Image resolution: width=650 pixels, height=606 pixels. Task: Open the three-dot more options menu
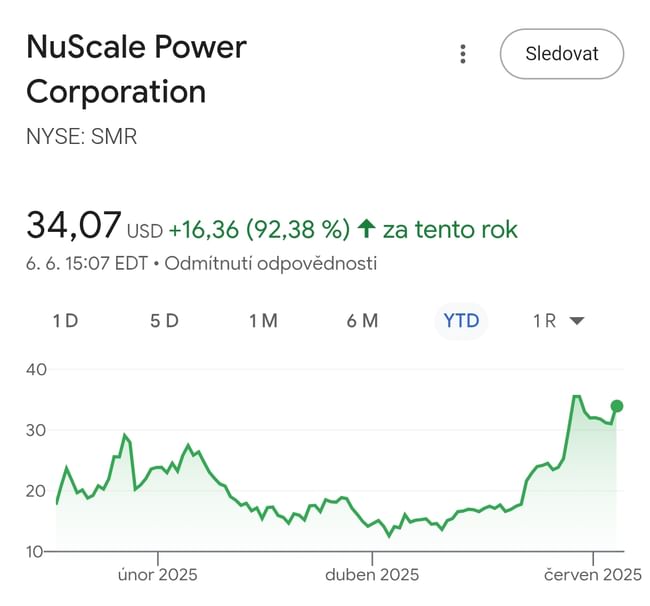pos(462,54)
